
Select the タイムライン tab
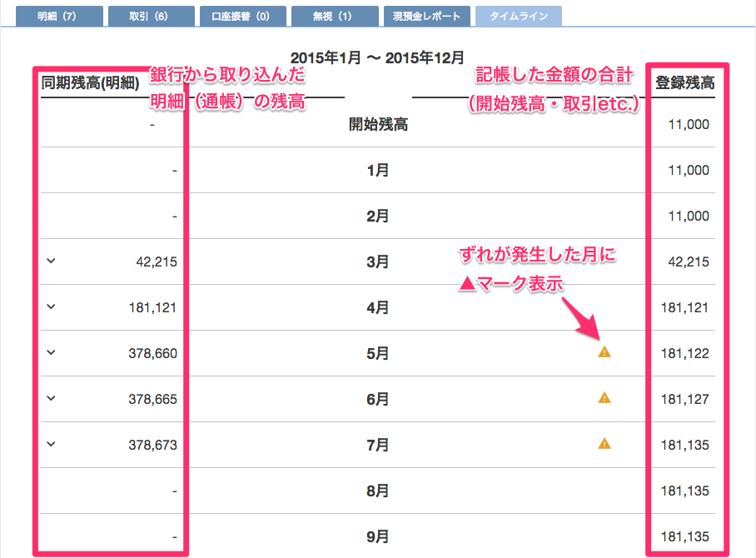(518, 15)
